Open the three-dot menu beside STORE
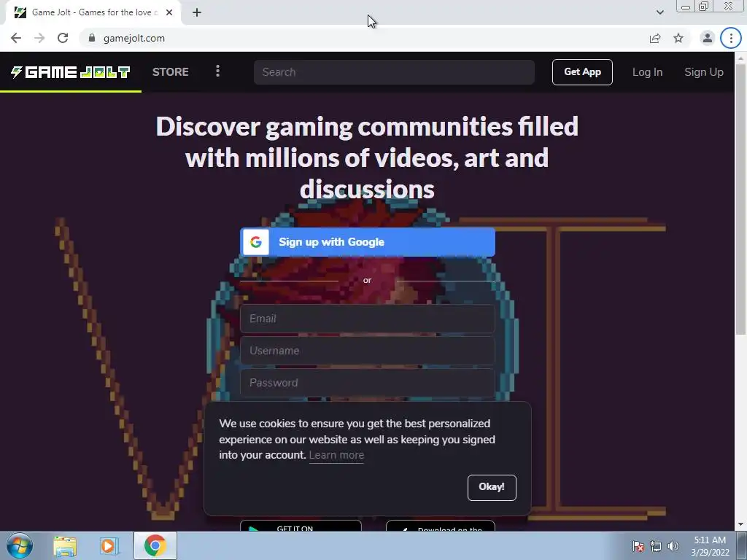Viewport: 747px width, 560px height. click(x=217, y=71)
